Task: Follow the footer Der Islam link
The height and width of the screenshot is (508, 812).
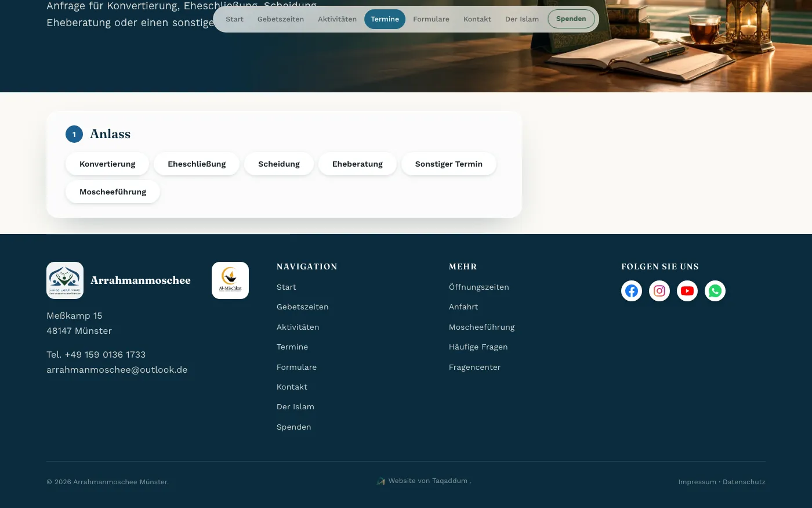Action: (x=296, y=406)
